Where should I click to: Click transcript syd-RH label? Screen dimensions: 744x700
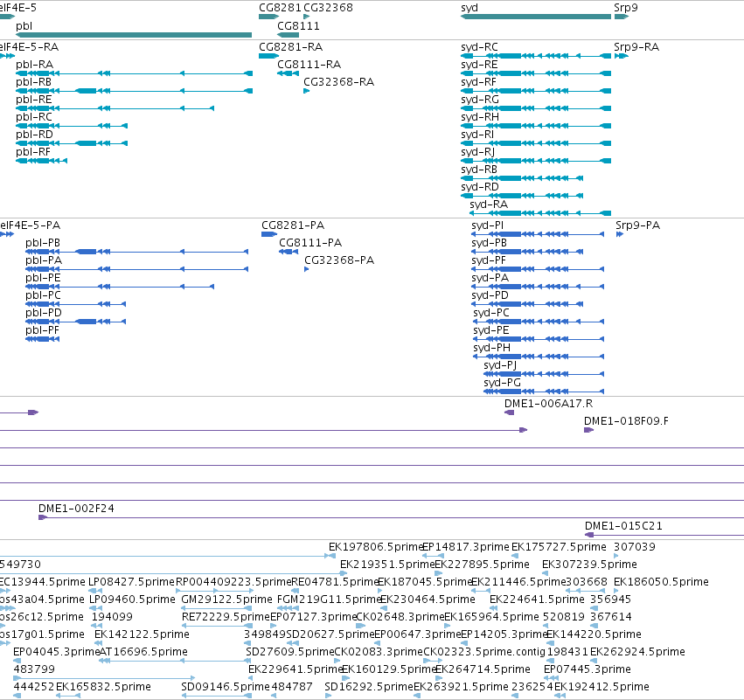click(480, 117)
